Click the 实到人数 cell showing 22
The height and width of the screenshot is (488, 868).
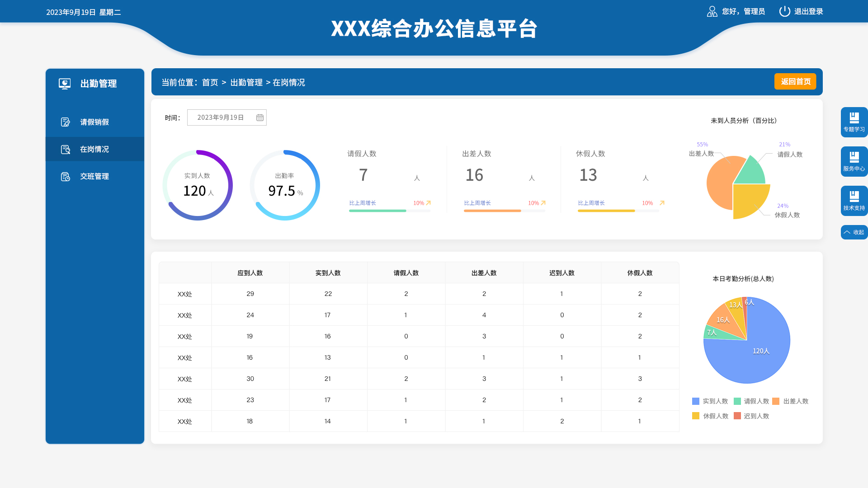click(328, 294)
